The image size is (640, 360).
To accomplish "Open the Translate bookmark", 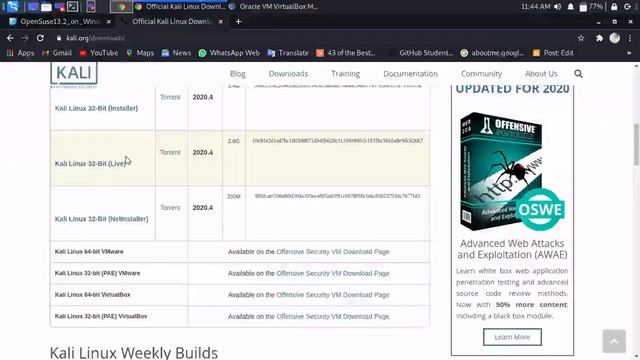I will 288,53.
